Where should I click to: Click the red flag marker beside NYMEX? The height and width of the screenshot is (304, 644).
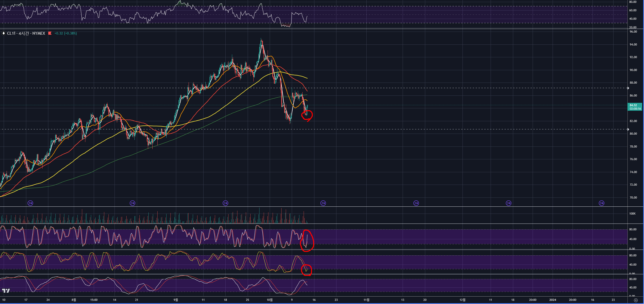50,33
